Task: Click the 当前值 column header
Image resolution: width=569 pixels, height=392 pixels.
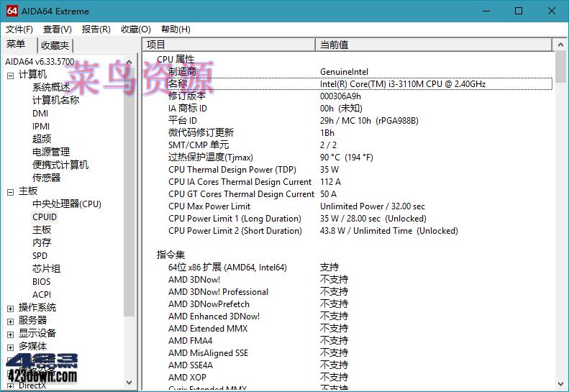Action: [434, 45]
